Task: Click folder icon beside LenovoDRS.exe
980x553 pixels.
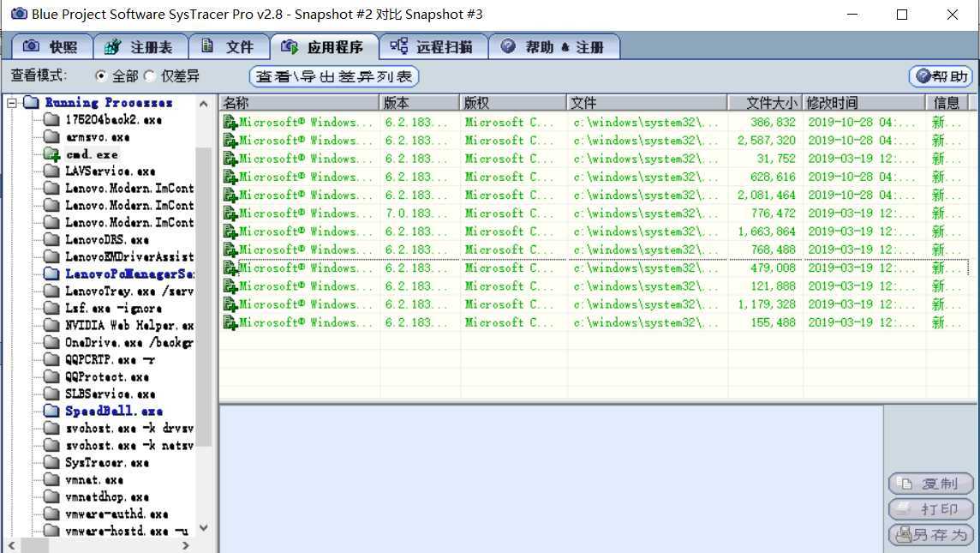Action: (x=52, y=239)
